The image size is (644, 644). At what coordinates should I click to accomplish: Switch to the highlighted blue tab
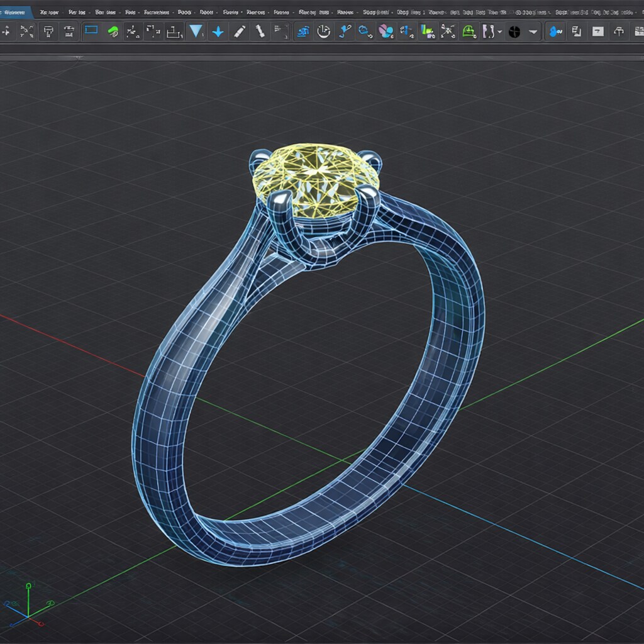click(15, 13)
